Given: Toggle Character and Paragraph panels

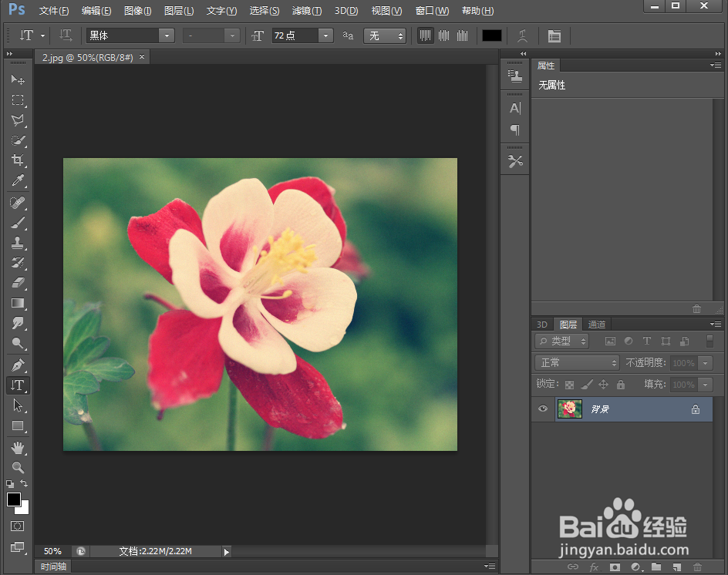Looking at the screenshot, I should 554,35.
